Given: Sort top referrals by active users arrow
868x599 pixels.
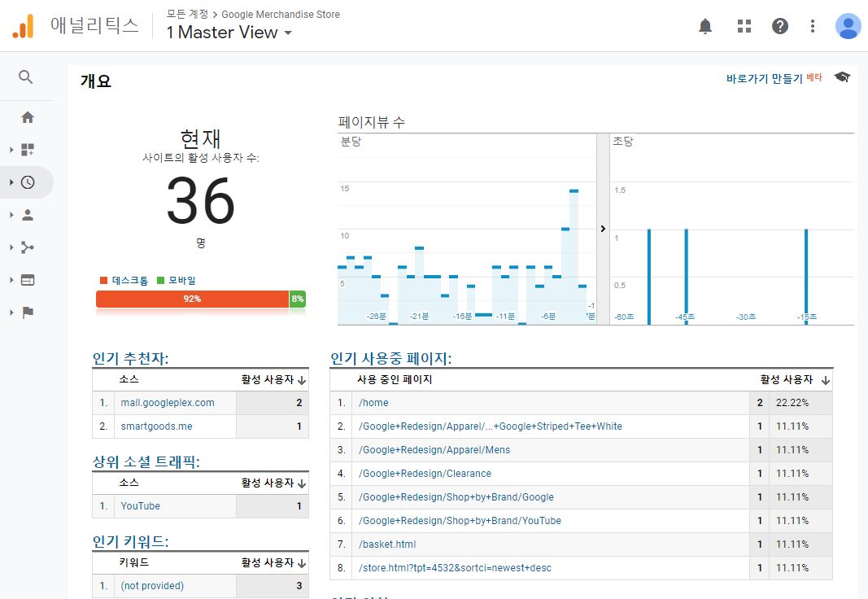Looking at the screenshot, I should tap(302, 380).
